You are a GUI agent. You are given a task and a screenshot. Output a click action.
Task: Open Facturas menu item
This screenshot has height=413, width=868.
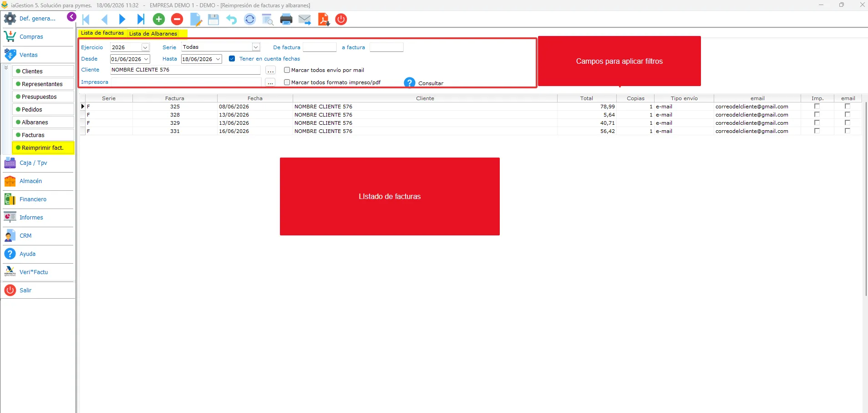[43, 135]
